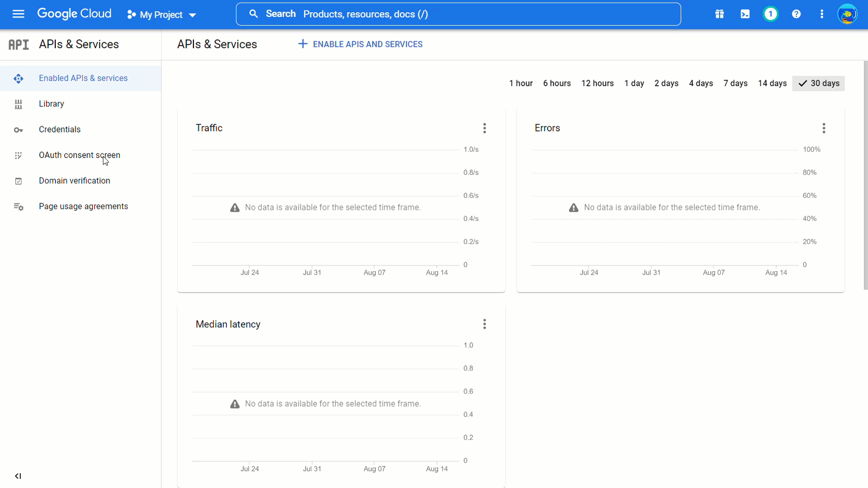Image resolution: width=868 pixels, height=488 pixels.
Task: Open Errors chart more options menu
Action: tap(823, 128)
